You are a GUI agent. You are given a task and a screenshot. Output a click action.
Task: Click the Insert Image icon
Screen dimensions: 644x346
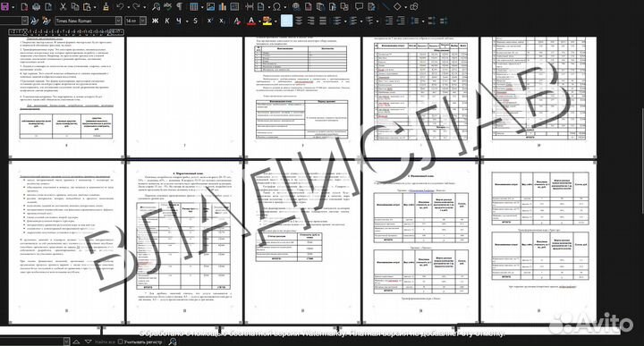211,6
